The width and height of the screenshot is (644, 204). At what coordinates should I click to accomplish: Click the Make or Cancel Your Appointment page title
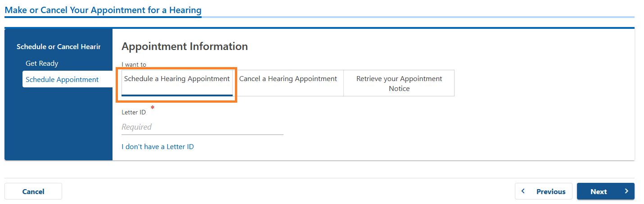[103, 9]
